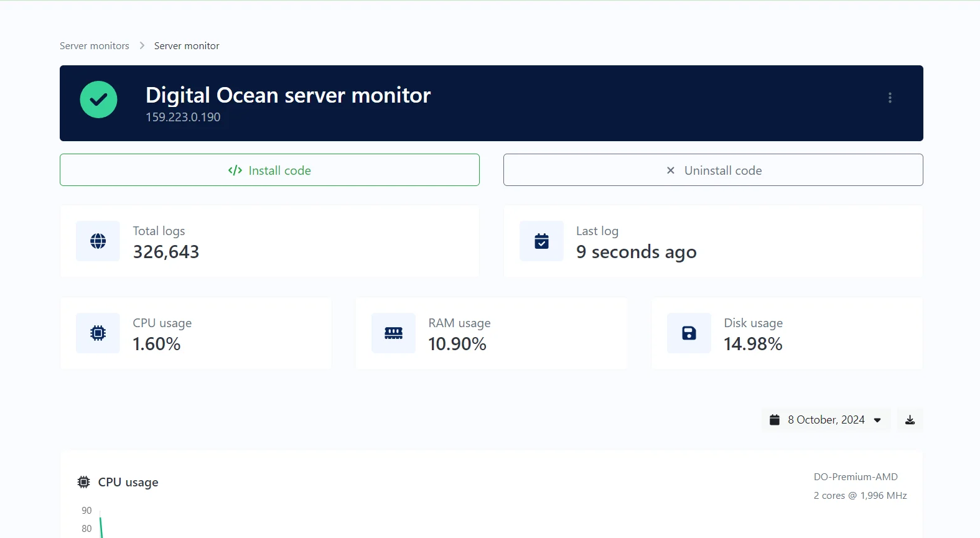Click the green checkmark status icon
This screenshot has width=980, height=538.
point(98,100)
